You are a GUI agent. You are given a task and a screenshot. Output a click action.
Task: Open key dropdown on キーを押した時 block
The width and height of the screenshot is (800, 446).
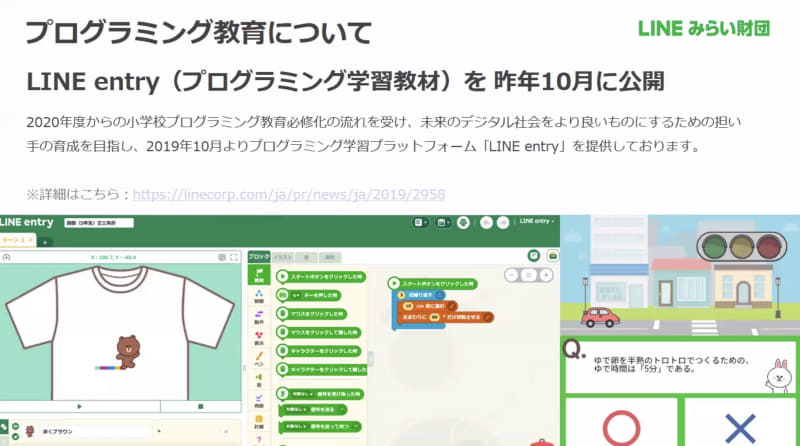297,295
